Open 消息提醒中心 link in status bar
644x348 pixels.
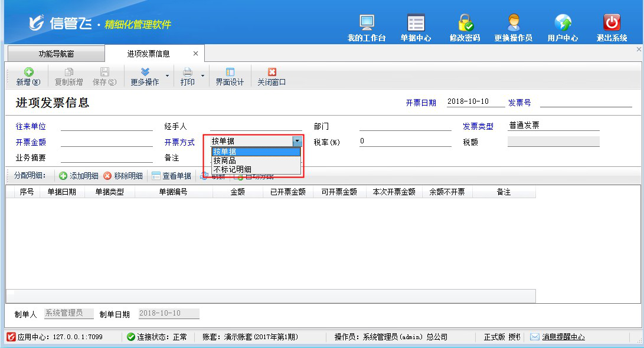563,337
